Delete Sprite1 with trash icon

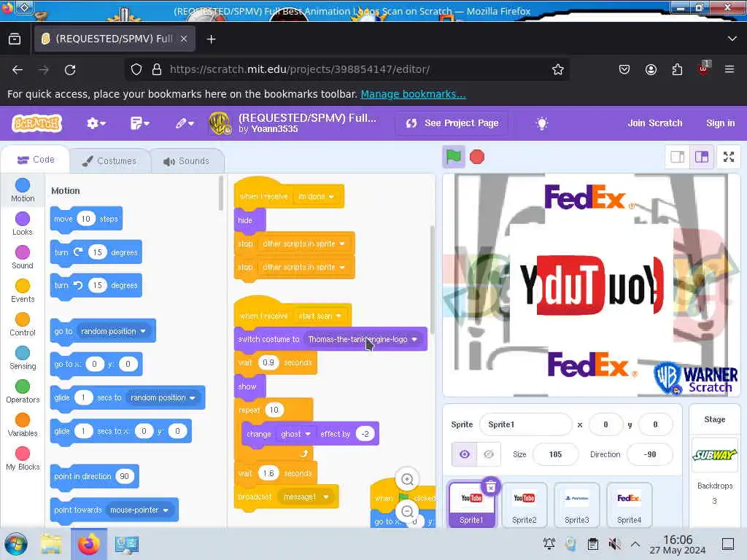pos(491,486)
